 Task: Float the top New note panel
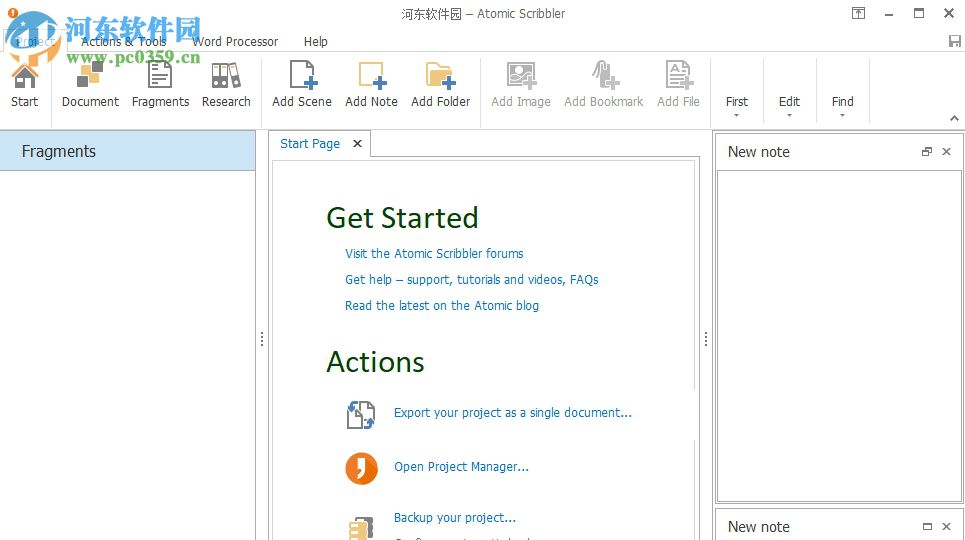pos(927,151)
